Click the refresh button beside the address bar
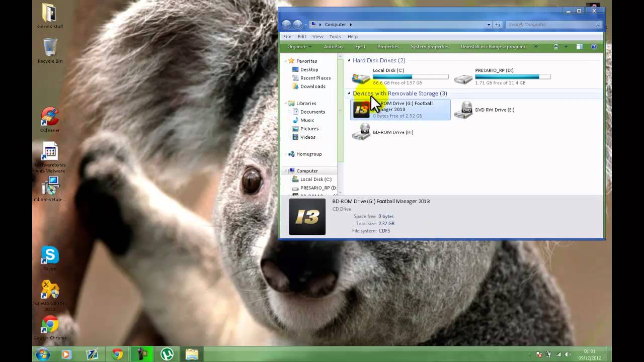Viewport: 644px width, 362px height. [x=498, y=24]
